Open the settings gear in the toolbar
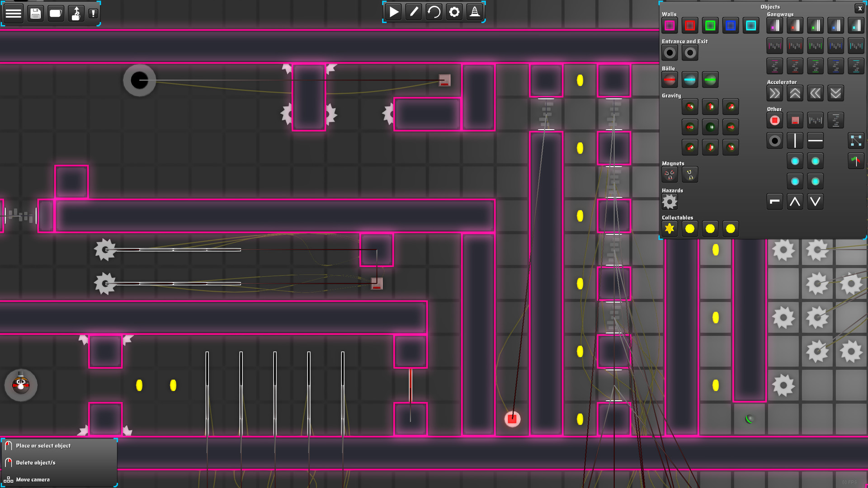 tap(454, 12)
